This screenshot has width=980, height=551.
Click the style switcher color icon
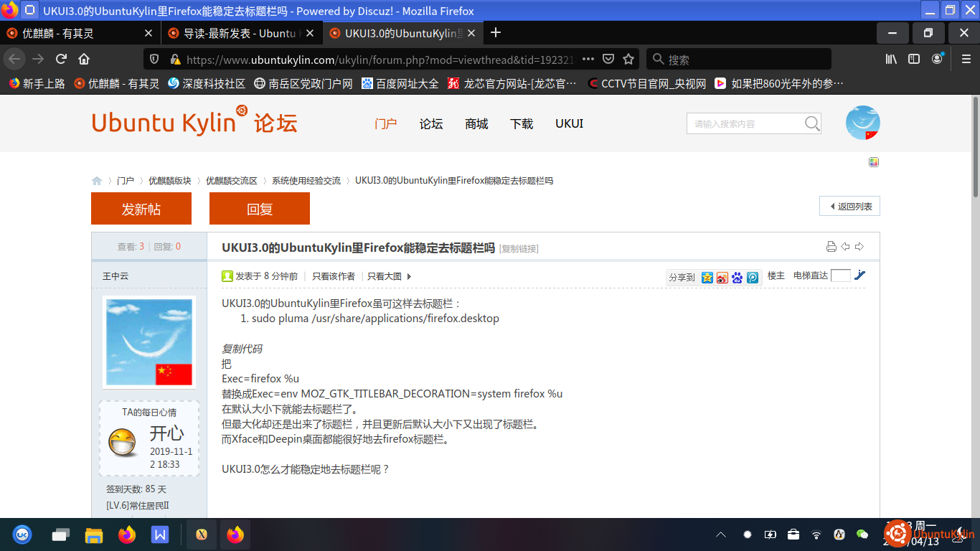coord(874,162)
